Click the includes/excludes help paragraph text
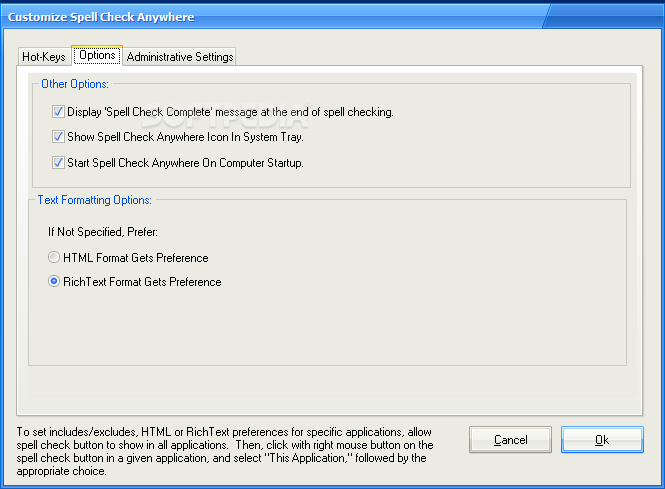The image size is (665, 489). 225,451
